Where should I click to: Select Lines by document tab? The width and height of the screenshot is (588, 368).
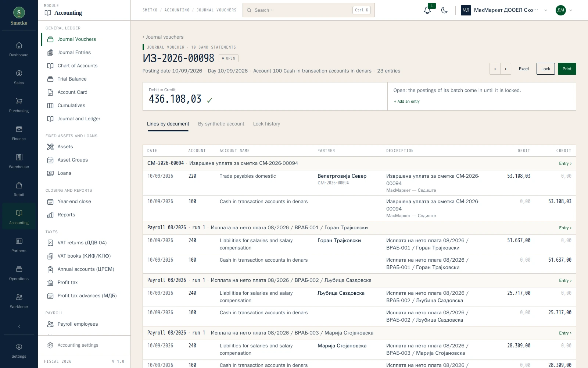click(168, 124)
